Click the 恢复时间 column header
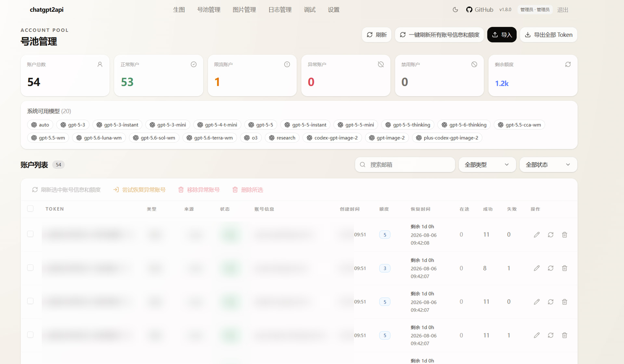The image size is (624, 364). tap(420, 209)
